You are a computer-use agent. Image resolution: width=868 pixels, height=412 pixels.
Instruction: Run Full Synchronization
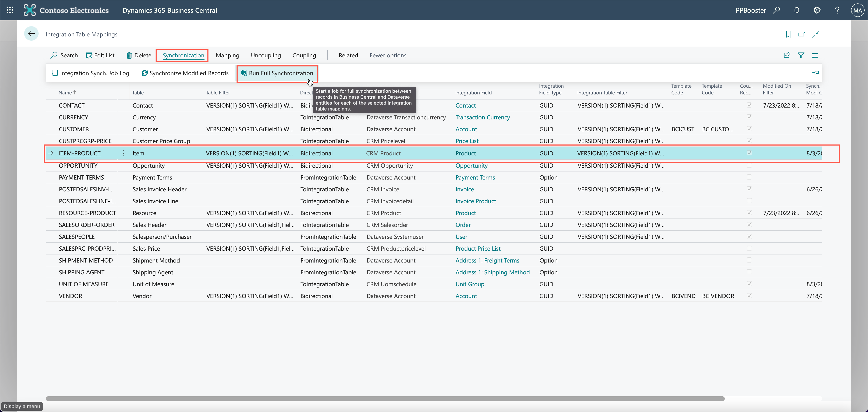pyautogui.click(x=277, y=73)
